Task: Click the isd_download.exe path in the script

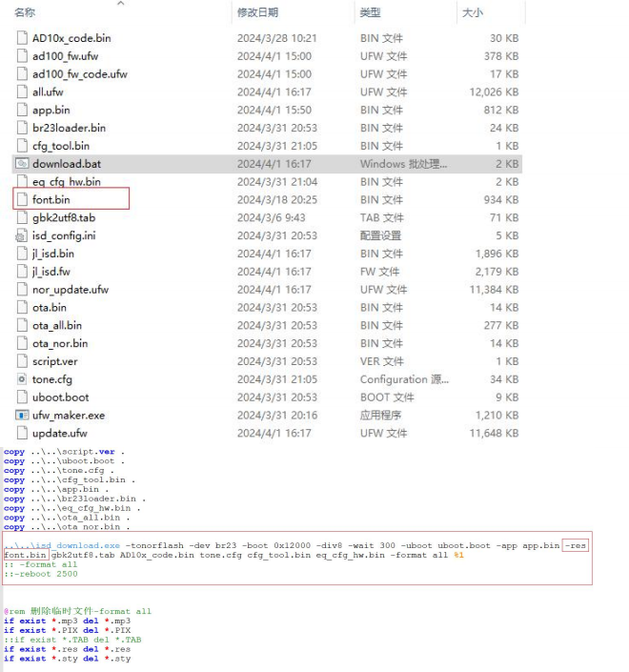Action: point(62,545)
